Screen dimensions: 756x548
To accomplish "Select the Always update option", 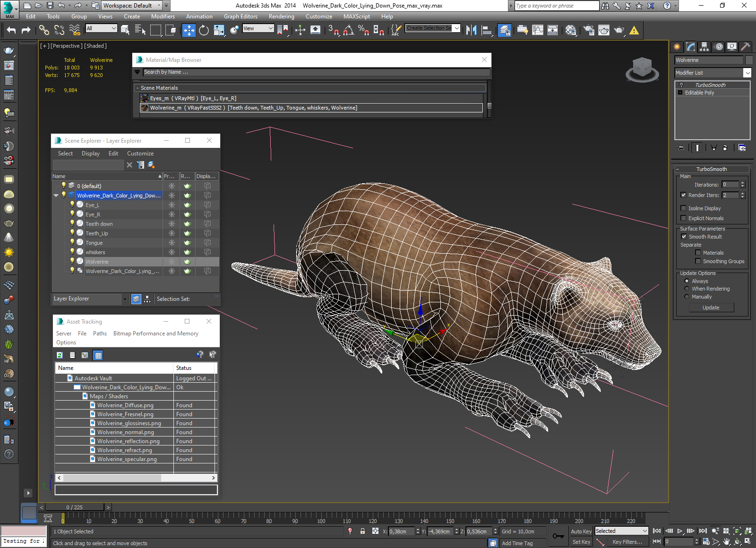I will 687,281.
